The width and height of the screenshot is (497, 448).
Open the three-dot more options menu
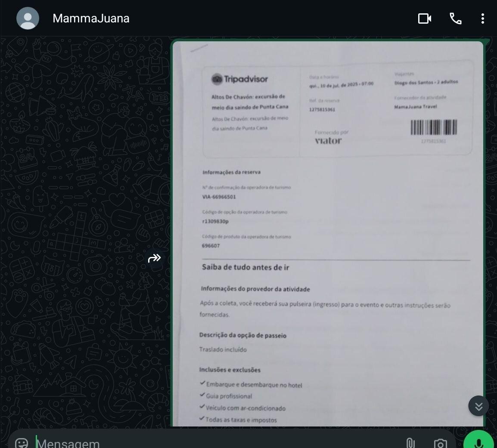pyautogui.click(x=482, y=19)
